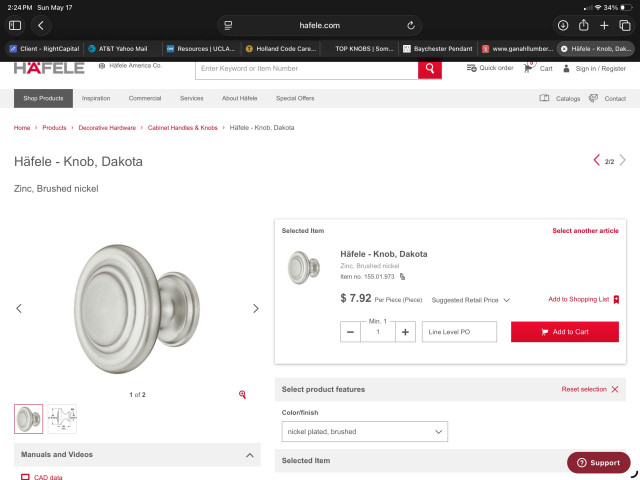
Task: Open Contact chat icon
Action: pyautogui.click(x=593, y=98)
